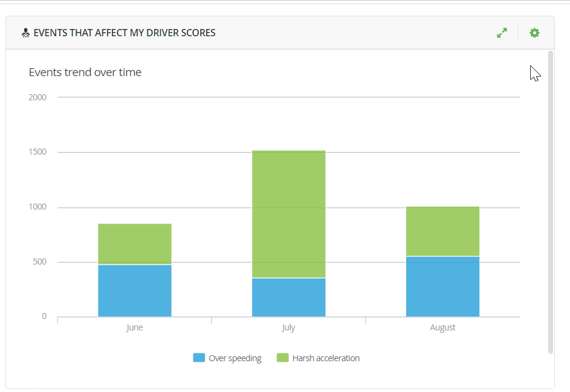The image size is (570, 392).
Task: Click the 2000 y-axis value
Action: [x=37, y=97]
